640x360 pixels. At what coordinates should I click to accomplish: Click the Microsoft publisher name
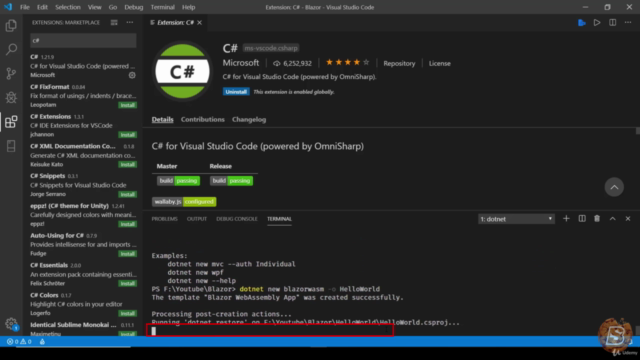(x=241, y=63)
